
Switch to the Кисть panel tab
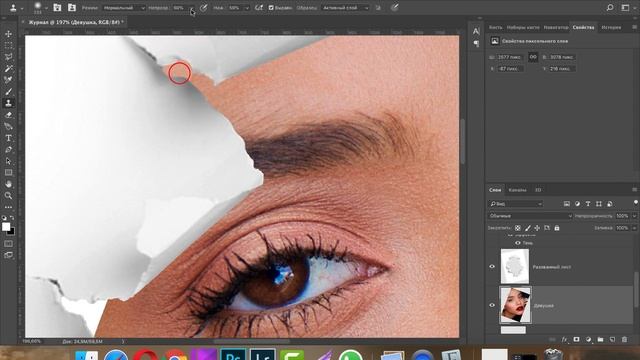[x=496, y=27]
